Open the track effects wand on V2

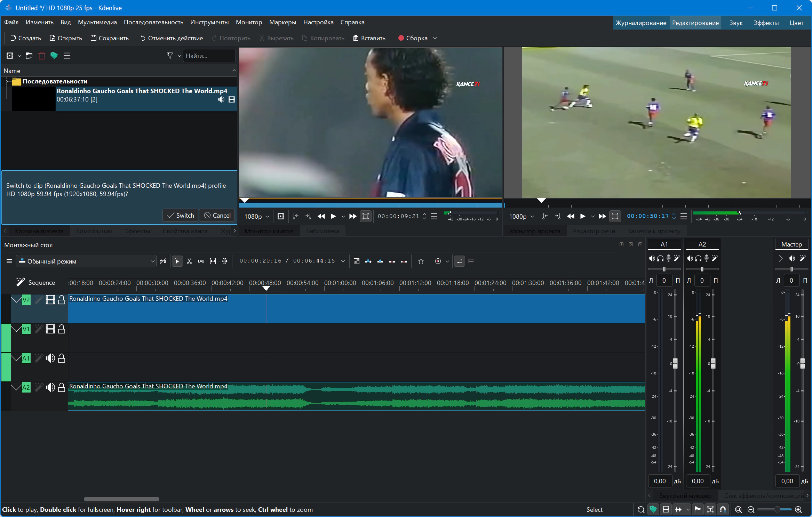pos(39,300)
